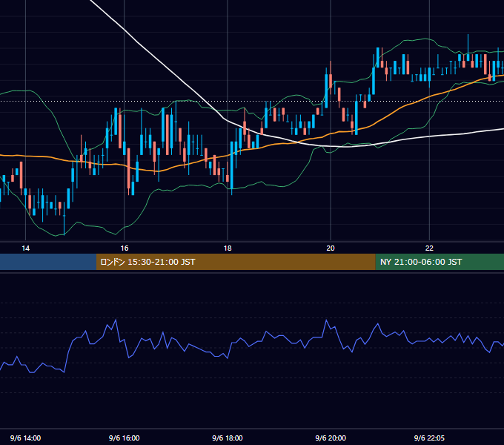This screenshot has height=445, width=504.
Task: Select the London 15:30-21:00 JST session bar
Action: pyautogui.click(x=236, y=262)
